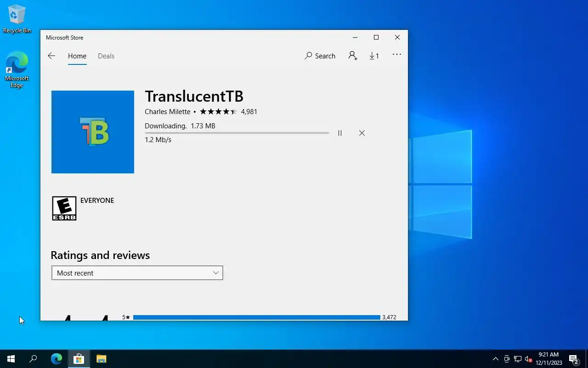Click the download progress bar

click(x=237, y=133)
